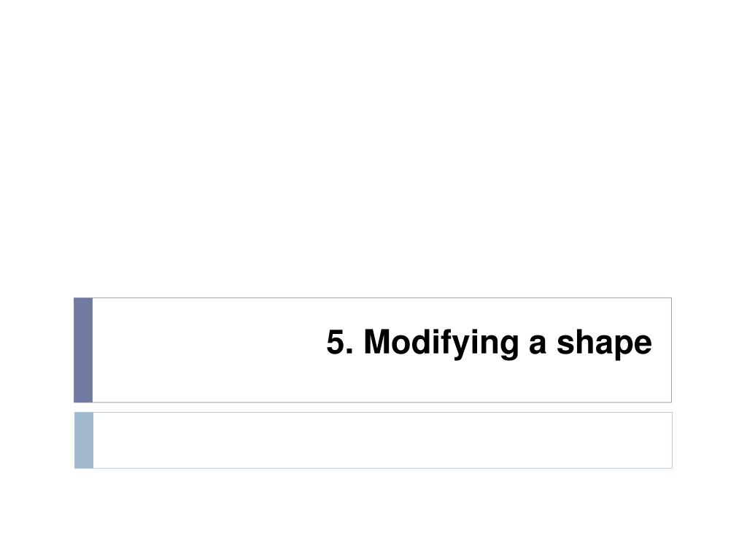
Task: Click the top border of the title box
Action: (x=382, y=298)
